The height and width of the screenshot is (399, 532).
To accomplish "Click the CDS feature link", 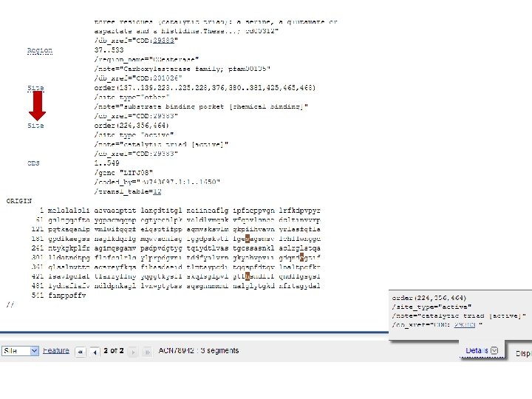I will point(33,163).
